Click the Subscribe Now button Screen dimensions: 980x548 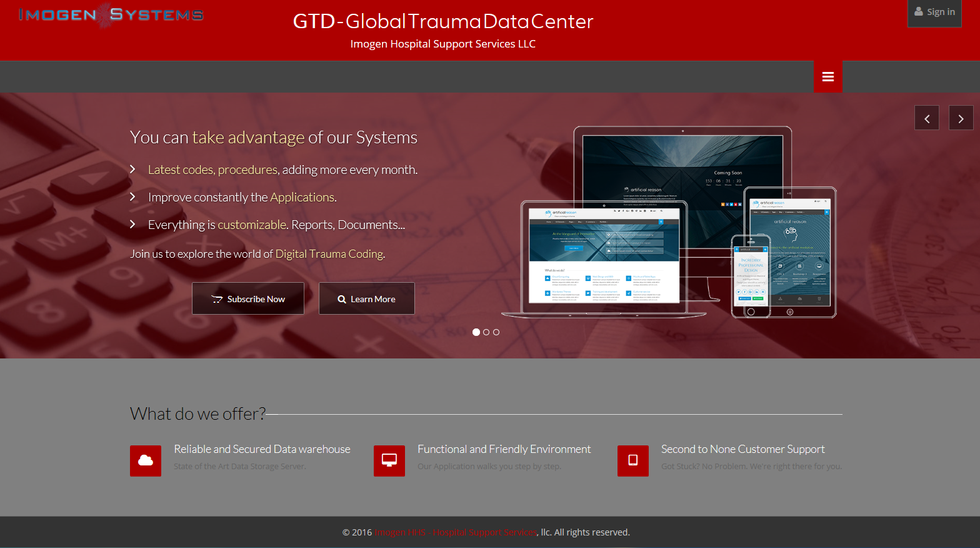click(x=248, y=299)
